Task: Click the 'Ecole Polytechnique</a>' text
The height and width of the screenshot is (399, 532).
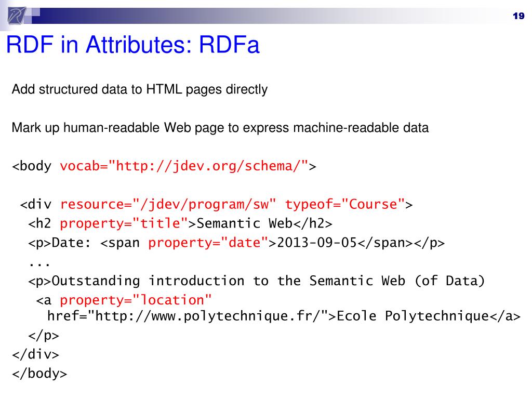Action: click(429, 316)
